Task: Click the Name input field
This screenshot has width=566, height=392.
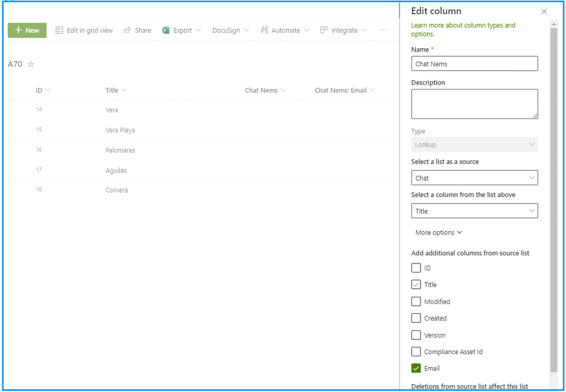Action: [x=474, y=63]
